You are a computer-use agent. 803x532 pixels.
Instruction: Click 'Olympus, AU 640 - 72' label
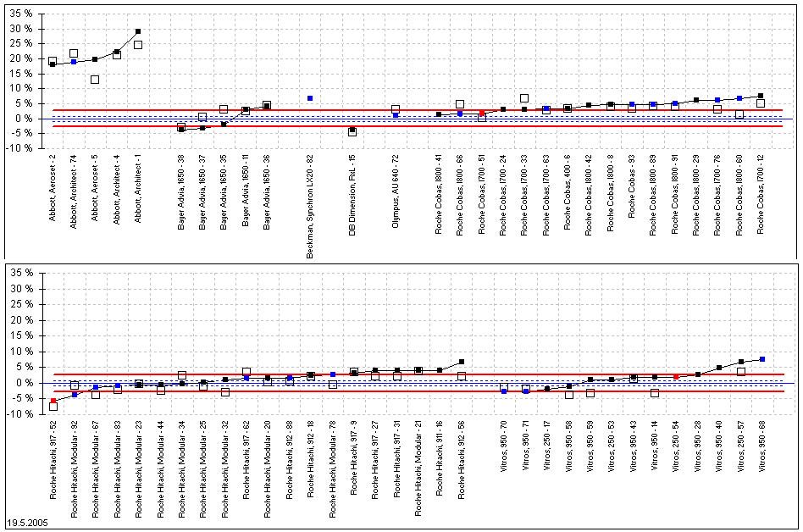[x=396, y=191]
